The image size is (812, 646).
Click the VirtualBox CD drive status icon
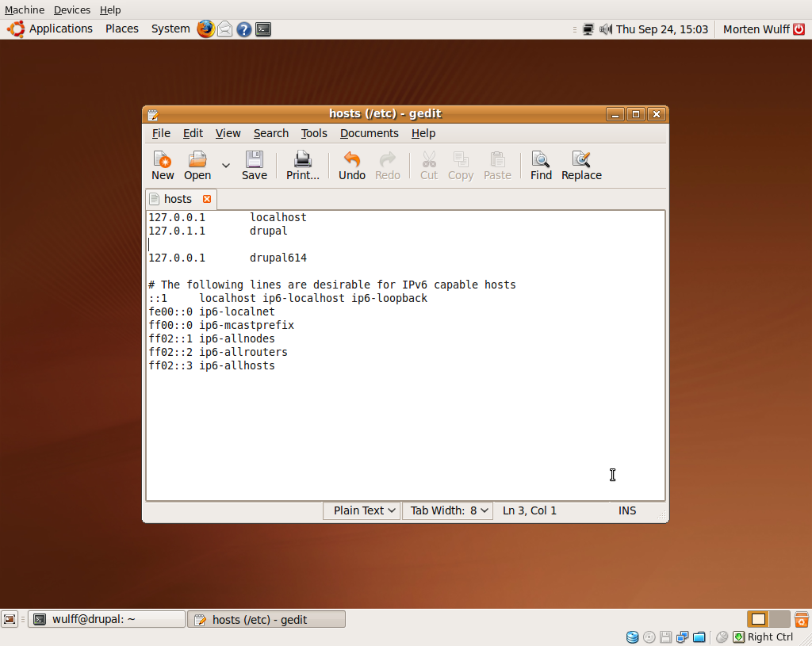[649, 636]
